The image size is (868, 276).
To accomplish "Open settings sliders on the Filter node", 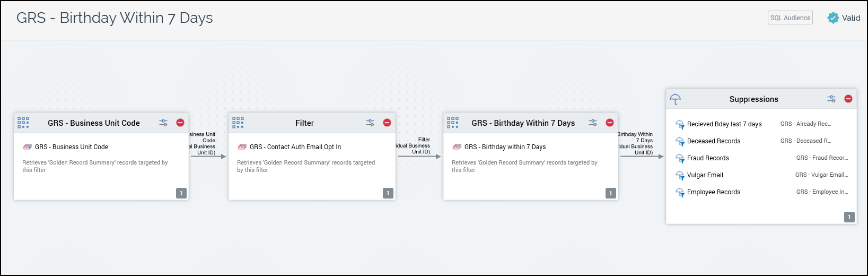I will point(370,123).
